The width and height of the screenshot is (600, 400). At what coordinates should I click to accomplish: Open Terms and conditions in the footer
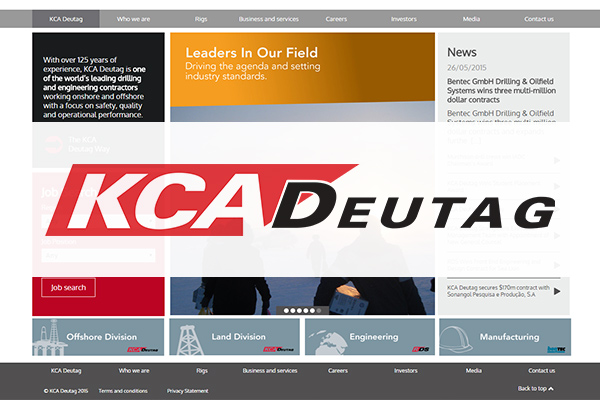(x=123, y=391)
